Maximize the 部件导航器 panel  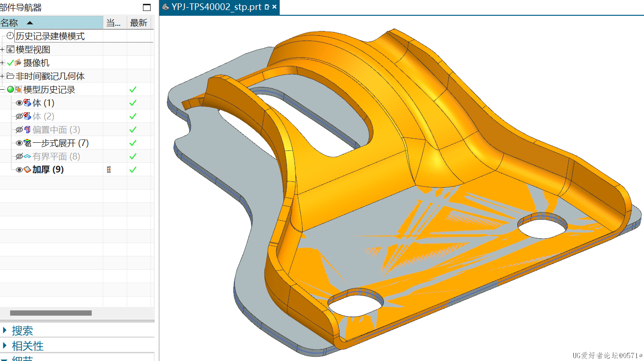point(147,8)
